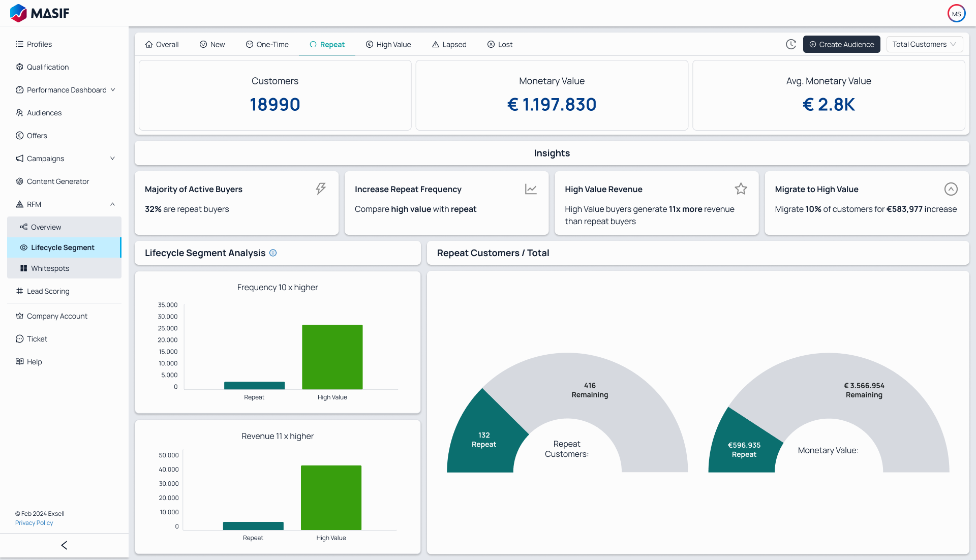
Task: Click the lightning icon on Majority of Active Buyers card
Action: (x=320, y=189)
